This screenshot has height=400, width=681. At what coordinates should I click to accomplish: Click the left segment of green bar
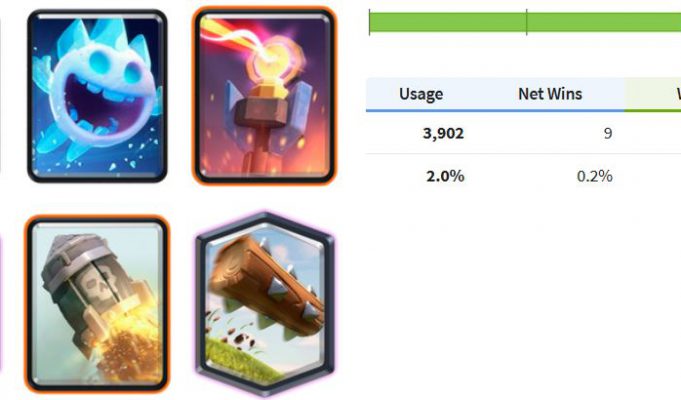[448, 22]
